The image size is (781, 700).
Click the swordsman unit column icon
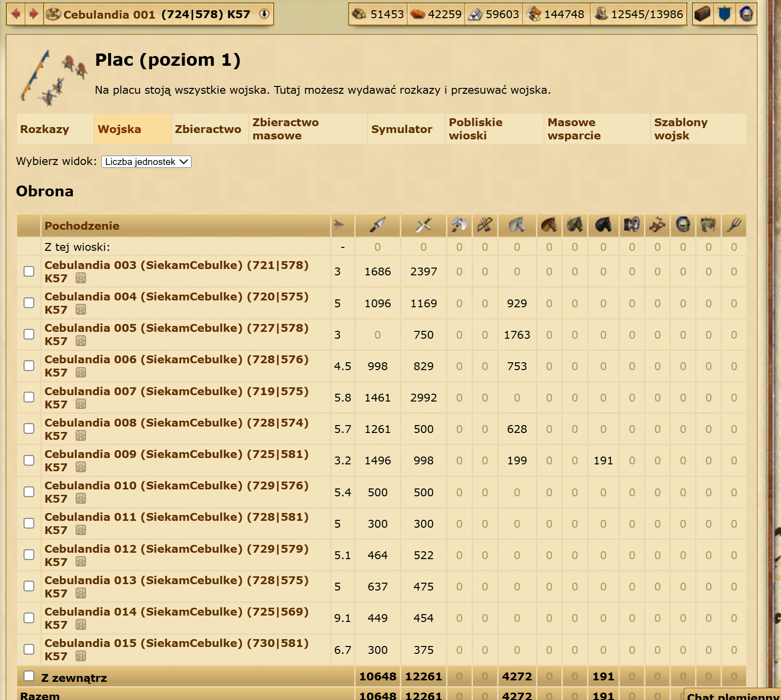click(x=423, y=225)
